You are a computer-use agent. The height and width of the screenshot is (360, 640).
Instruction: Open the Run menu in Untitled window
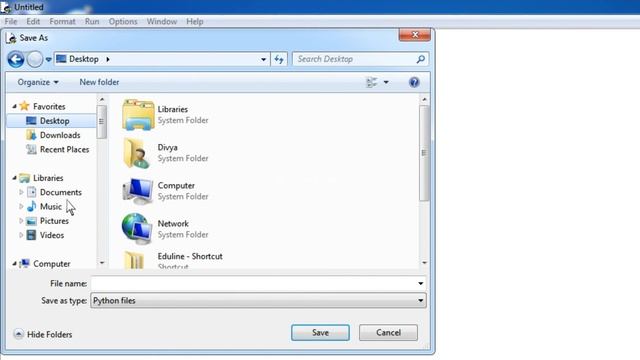[x=92, y=22]
